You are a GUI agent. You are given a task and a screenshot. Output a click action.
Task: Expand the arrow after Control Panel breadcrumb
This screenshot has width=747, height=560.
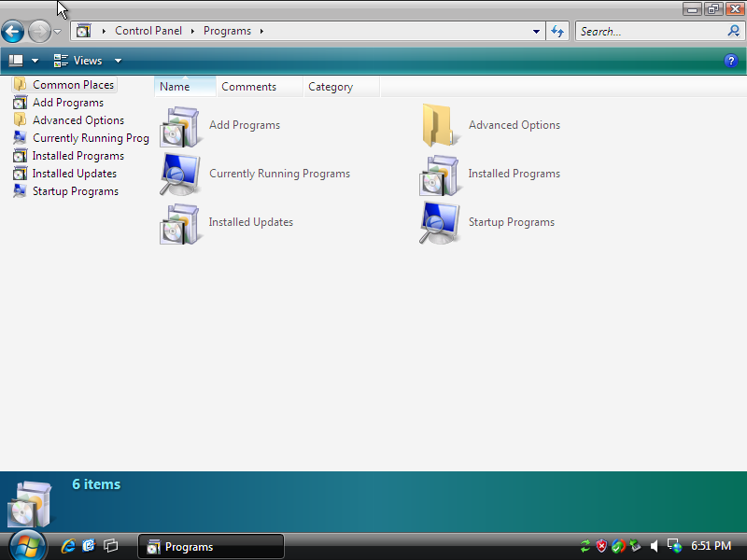coord(192,31)
